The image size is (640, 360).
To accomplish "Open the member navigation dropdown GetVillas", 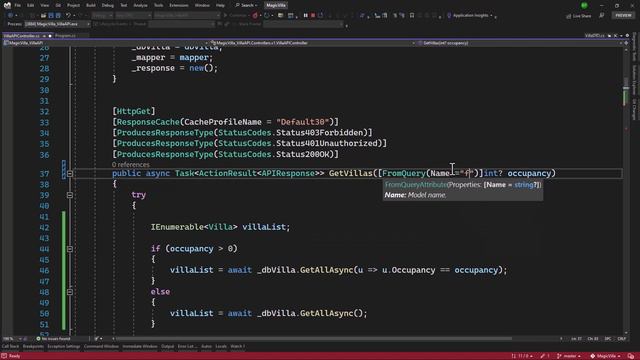I will click(519, 43).
